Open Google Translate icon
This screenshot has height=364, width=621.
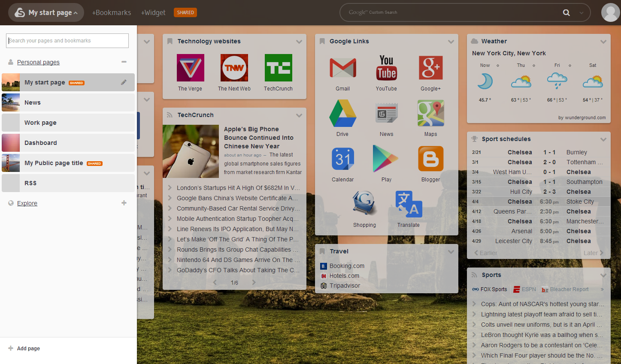(x=408, y=204)
